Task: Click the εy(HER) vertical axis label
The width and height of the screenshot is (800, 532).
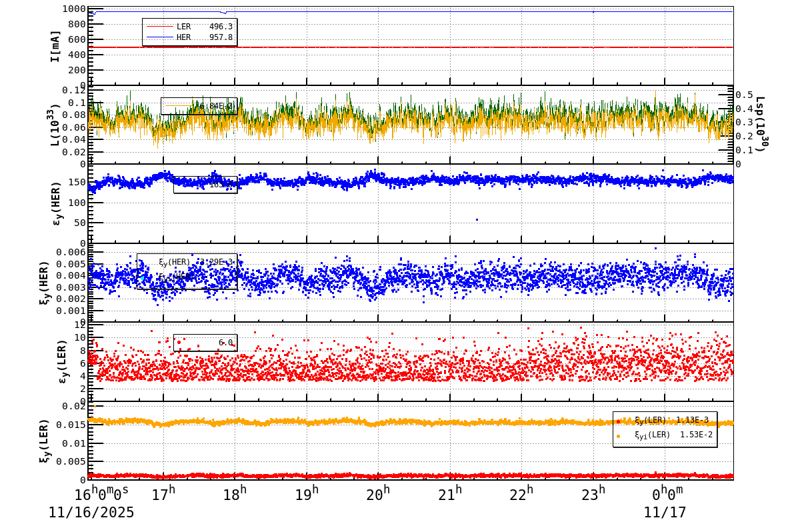Action: [55, 203]
